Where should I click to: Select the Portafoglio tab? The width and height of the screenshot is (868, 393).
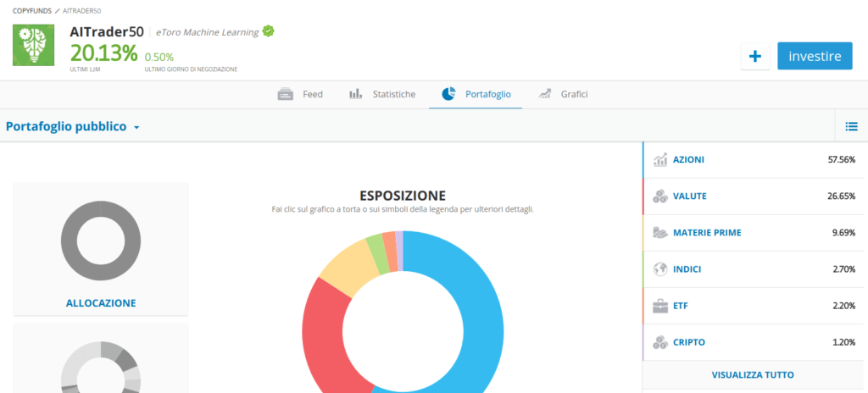[x=476, y=95]
